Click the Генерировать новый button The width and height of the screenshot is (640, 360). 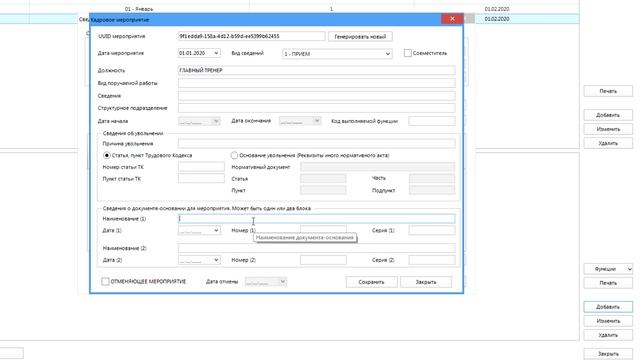360,37
